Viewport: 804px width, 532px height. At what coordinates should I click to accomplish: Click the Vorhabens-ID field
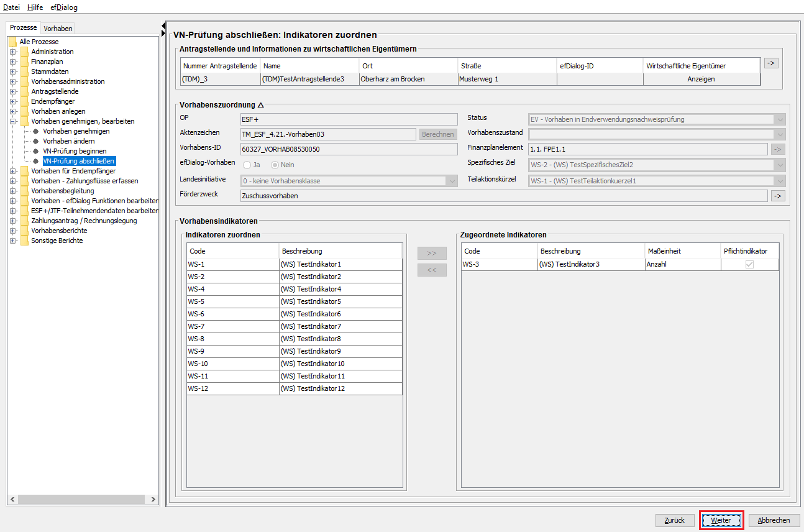click(x=349, y=149)
